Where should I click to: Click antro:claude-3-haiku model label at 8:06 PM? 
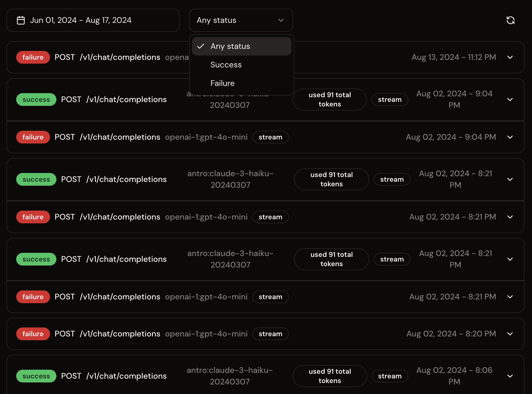(230, 376)
